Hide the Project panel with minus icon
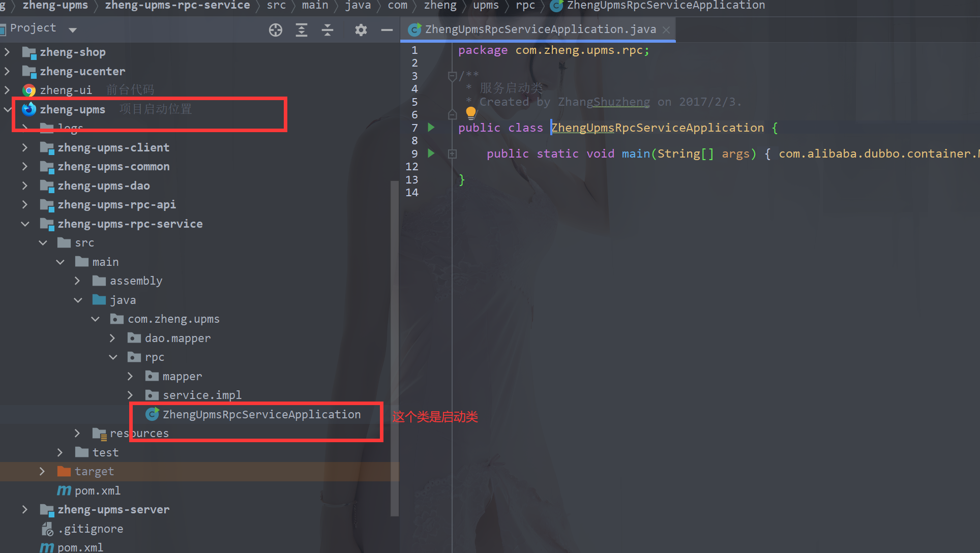The width and height of the screenshot is (980, 553). 387,30
